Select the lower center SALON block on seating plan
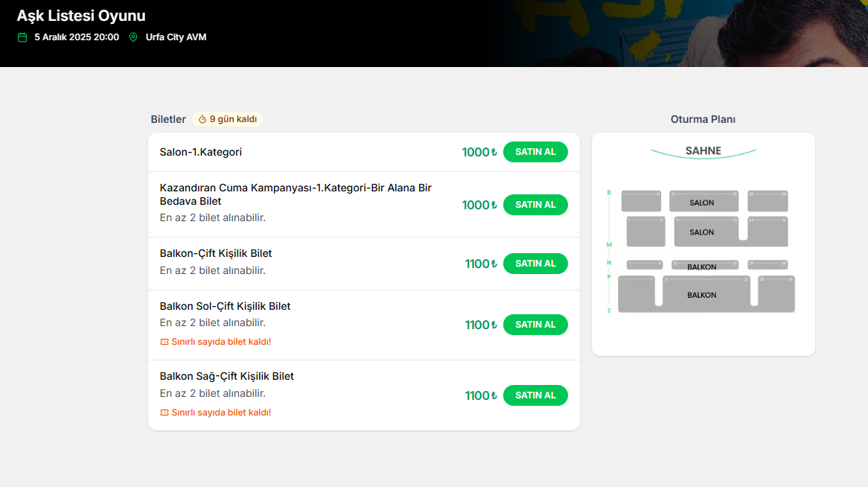This screenshot has height=487, width=868. (703, 232)
